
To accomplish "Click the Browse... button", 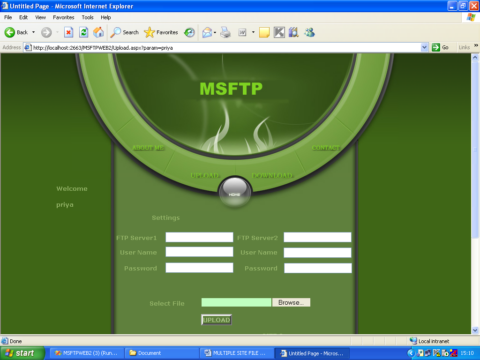I will click(x=291, y=302).
